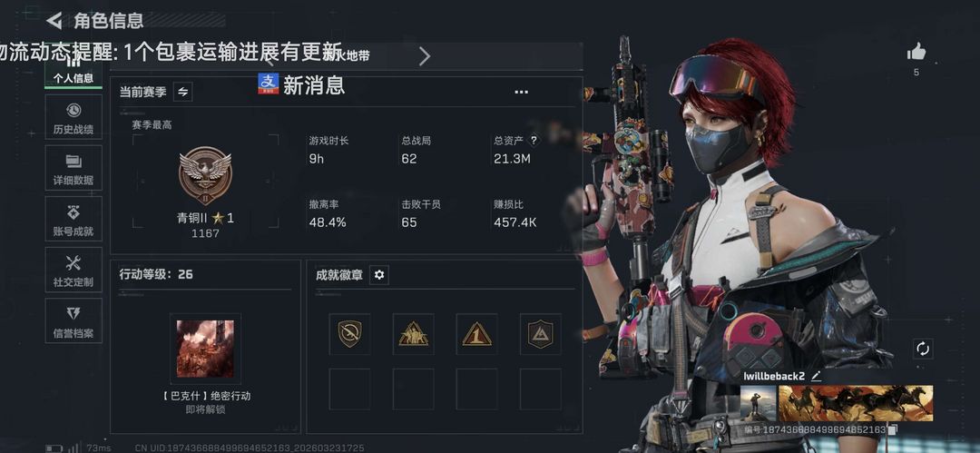The height and width of the screenshot is (453, 980).
Task: Open the 个人信息 sidebar tab
Action: tap(73, 72)
